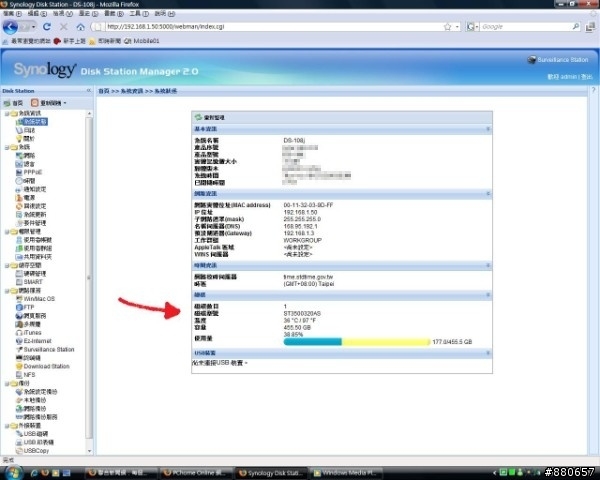Reload the page with the refresh icon

[x=47, y=27]
